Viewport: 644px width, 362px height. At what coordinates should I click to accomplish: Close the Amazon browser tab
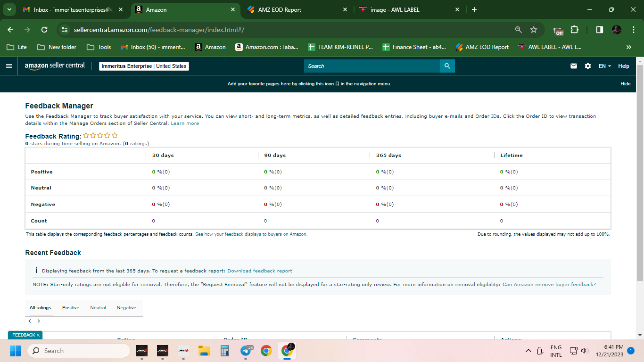pyautogui.click(x=232, y=9)
